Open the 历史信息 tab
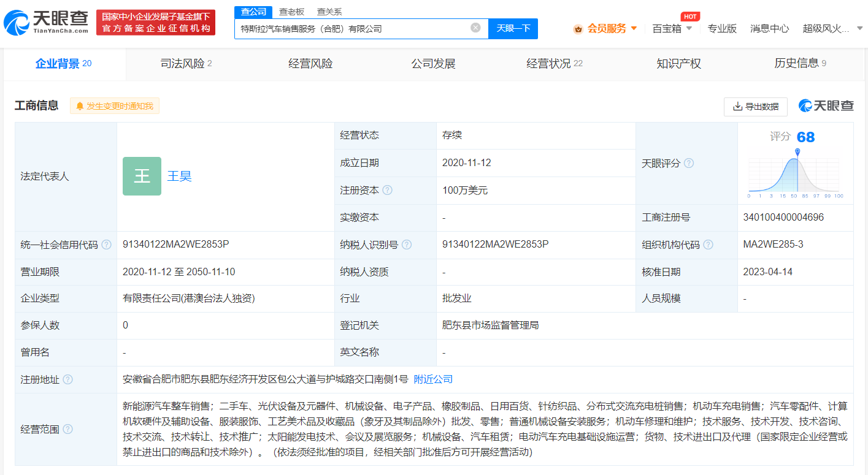Screen dimensions: 868x475 pos(800,63)
